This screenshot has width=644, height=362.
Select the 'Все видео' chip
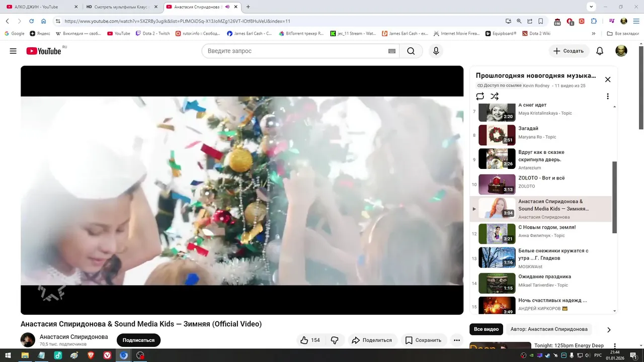tap(487, 329)
